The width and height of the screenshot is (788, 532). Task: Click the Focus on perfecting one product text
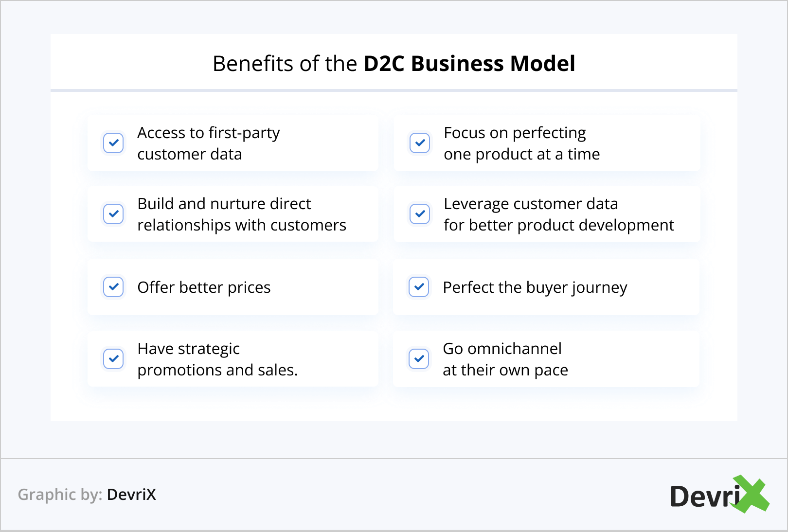pyautogui.click(x=521, y=143)
